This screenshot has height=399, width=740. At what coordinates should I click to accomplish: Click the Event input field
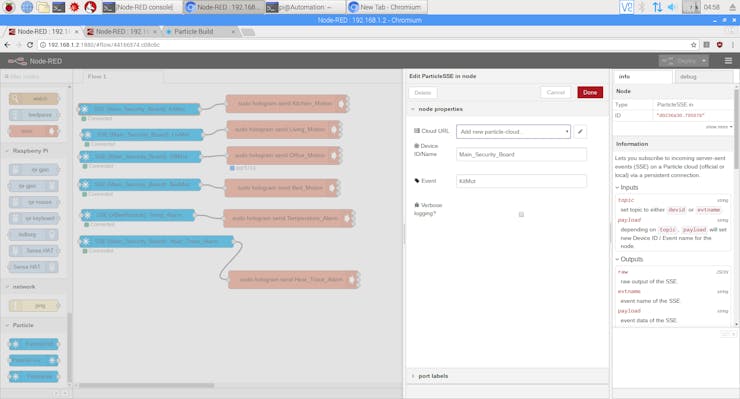(521, 181)
